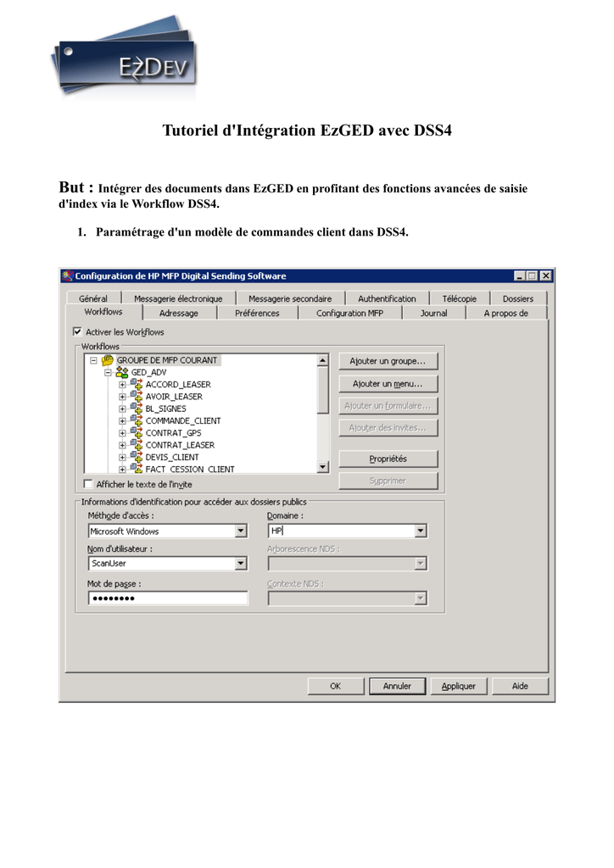Click the COMMANDE_CLIENT workflow icon
Viewport: 614px width, 868px height.
click(137, 420)
